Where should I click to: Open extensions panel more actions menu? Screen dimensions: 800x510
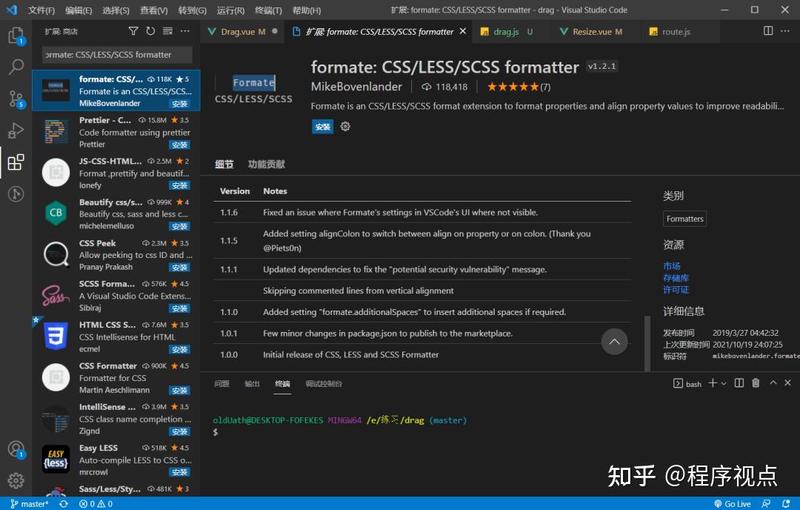point(185,31)
